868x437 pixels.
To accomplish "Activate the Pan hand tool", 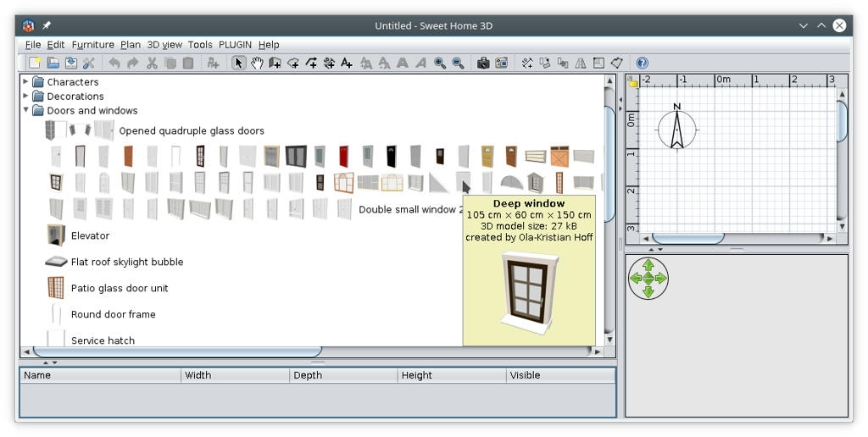I will pyautogui.click(x=257, y=63).
